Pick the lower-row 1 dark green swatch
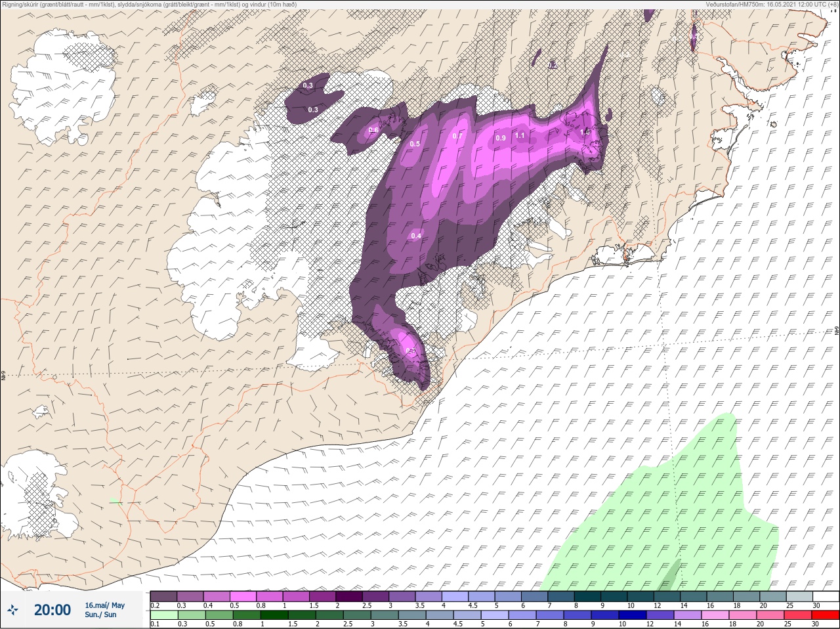This screenshot has height=629, width=840. (x=274, y=615)
